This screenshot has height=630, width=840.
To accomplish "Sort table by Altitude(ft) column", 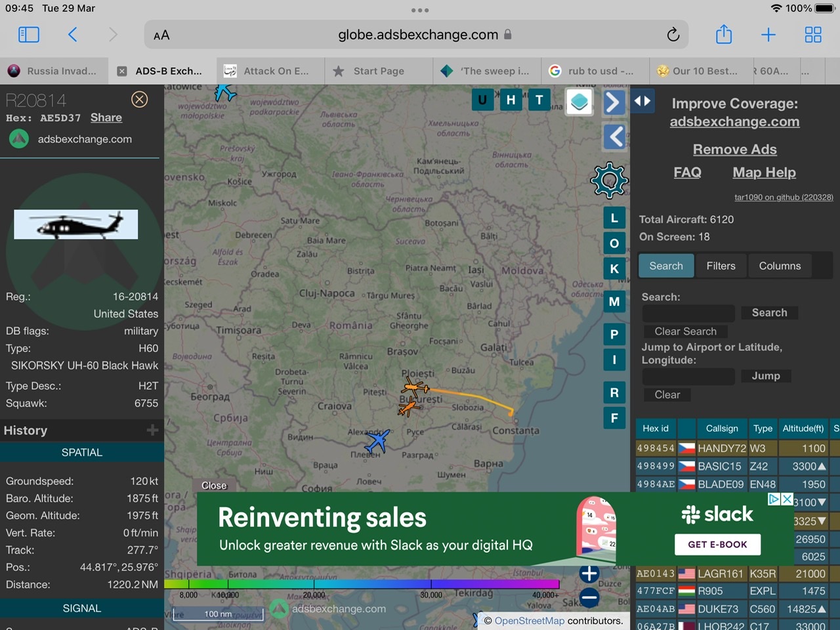I will coord(803,429).
